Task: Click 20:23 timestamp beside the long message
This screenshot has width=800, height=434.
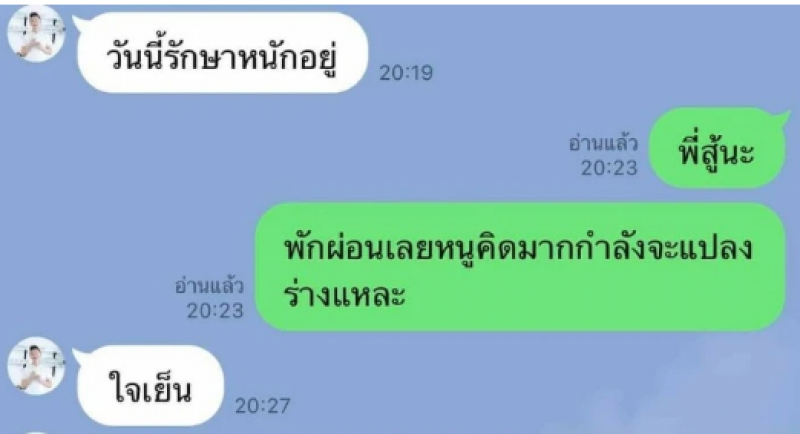Action: pyautogui.click(x=215, y=311)
